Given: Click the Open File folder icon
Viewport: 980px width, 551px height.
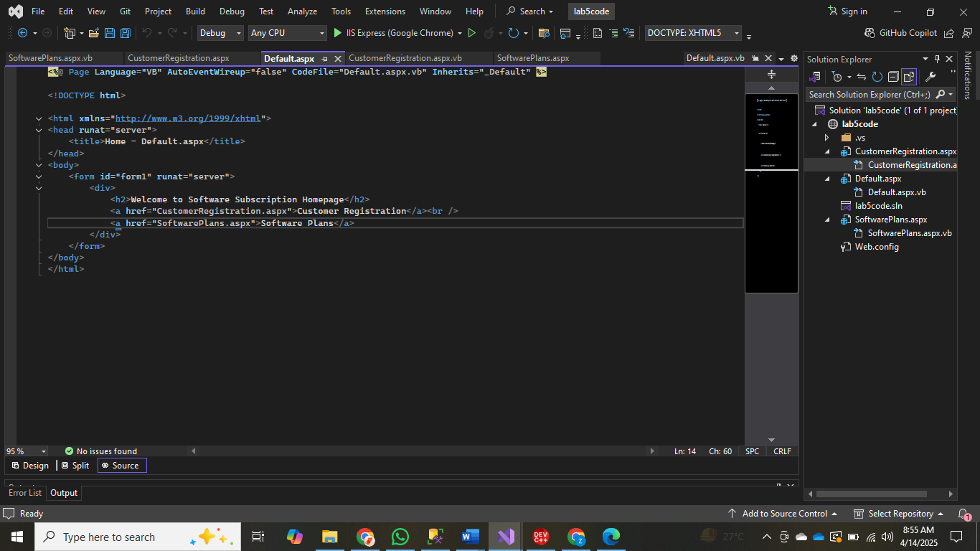Looking at the screenshot, I should click(94, 33).
